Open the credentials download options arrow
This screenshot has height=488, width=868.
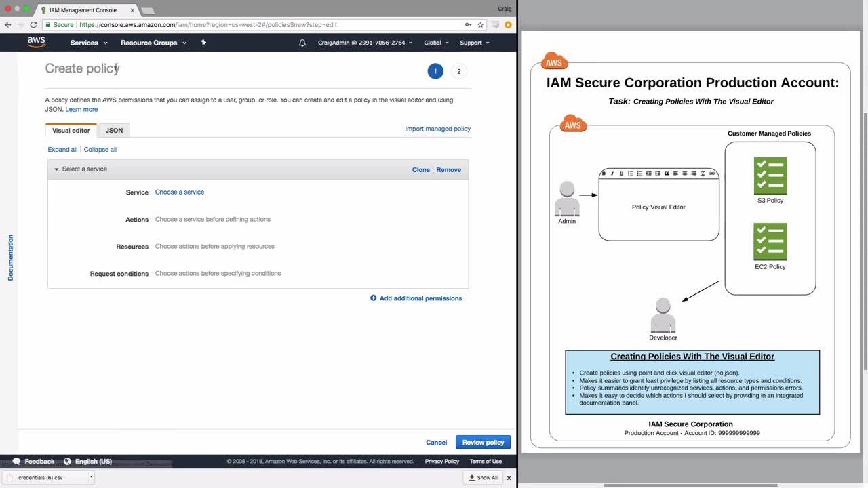coord(91,477)
